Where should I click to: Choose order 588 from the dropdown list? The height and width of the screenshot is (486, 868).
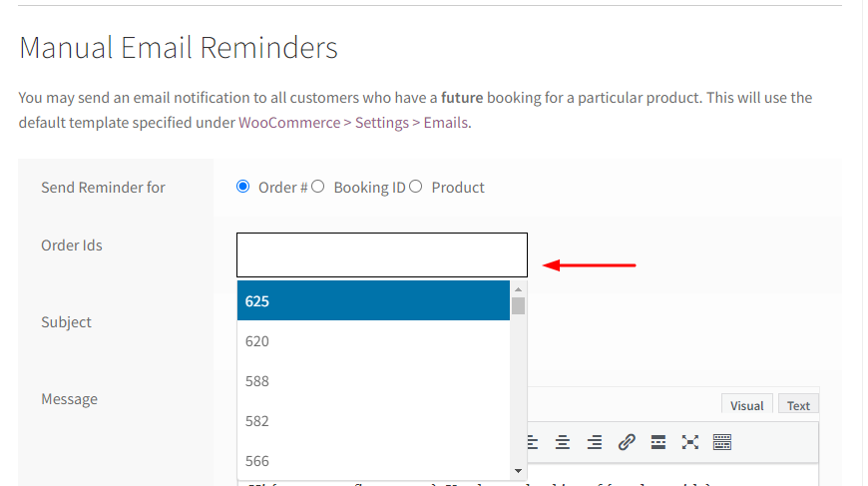click(373, 381)
